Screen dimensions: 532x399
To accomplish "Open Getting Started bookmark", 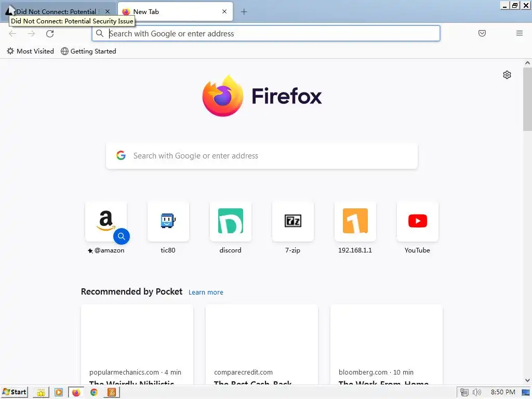I will click(88, 51).
